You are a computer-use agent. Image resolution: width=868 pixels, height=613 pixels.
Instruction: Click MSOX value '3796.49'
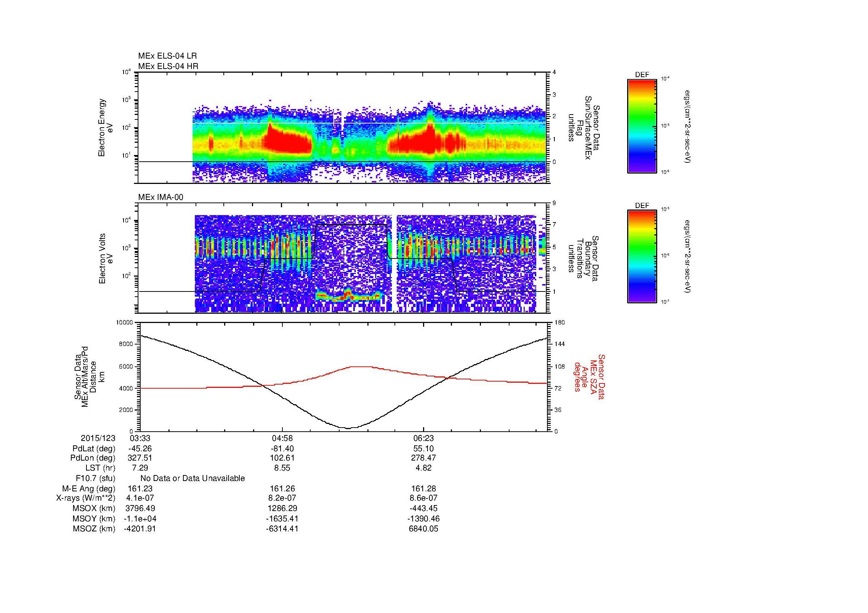tap(140, 508)
